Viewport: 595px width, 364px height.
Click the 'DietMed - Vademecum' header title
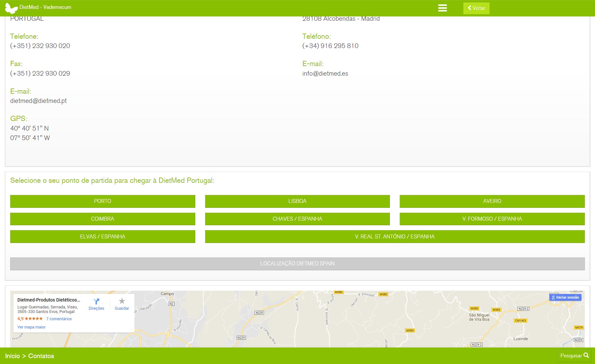coord(45,7)
